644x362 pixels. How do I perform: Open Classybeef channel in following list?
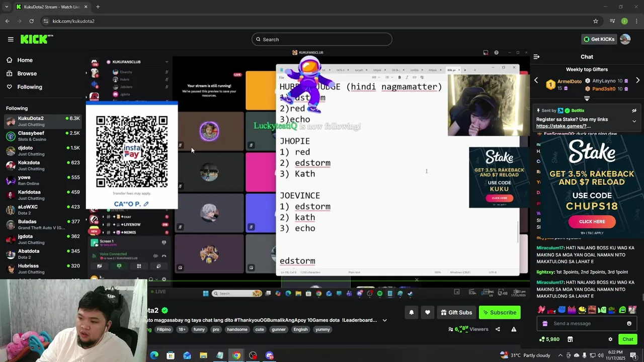(43, 136)
